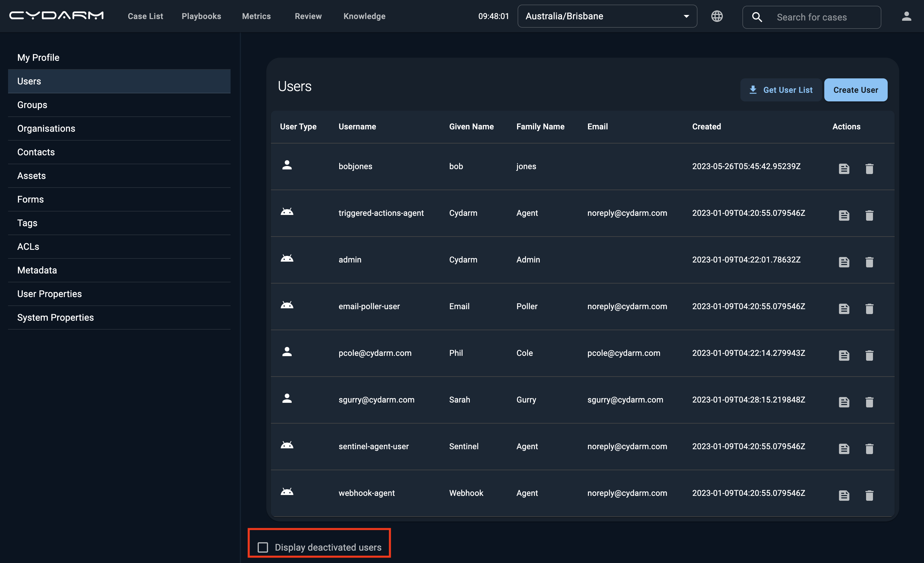924x563 pixels.
Task: Click the User Type column header
Action: (x=298, y=127)
